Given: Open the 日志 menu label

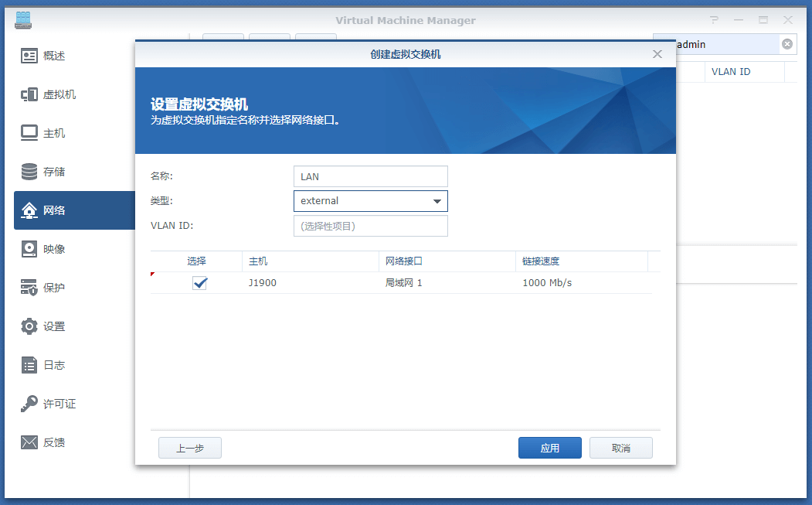Looking at the screenshot, I should (54, 365).
